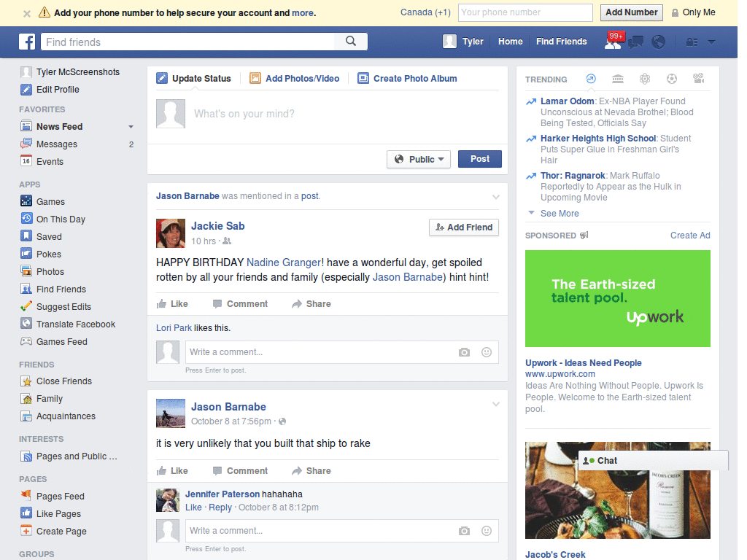
Task: Open friend requests from the top bar
Action: point(613,42)
